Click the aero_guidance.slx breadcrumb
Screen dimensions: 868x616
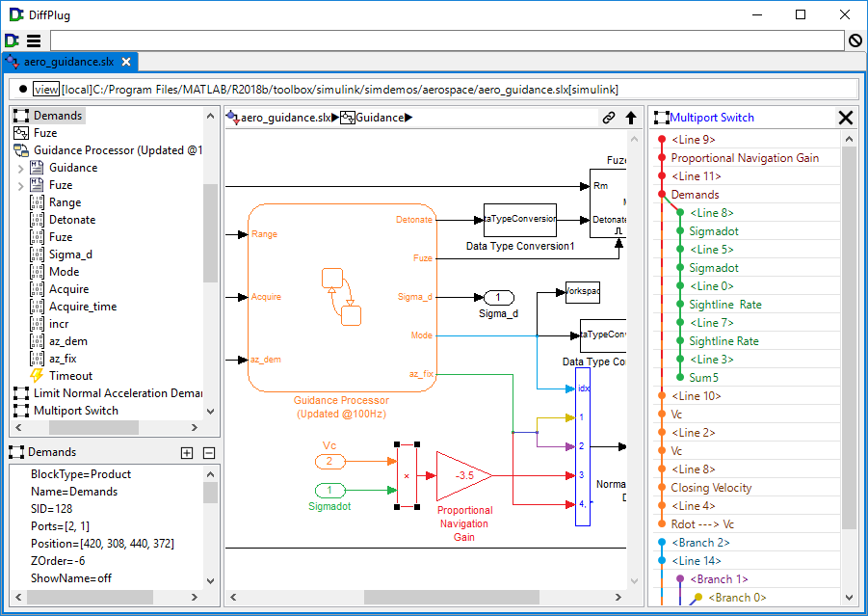coord(286,118)
